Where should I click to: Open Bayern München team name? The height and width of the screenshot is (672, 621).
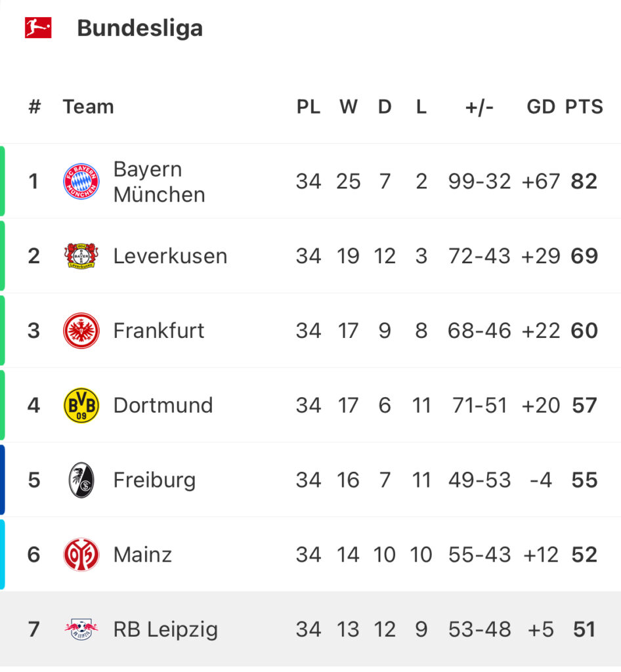click(x=160, y=182)
